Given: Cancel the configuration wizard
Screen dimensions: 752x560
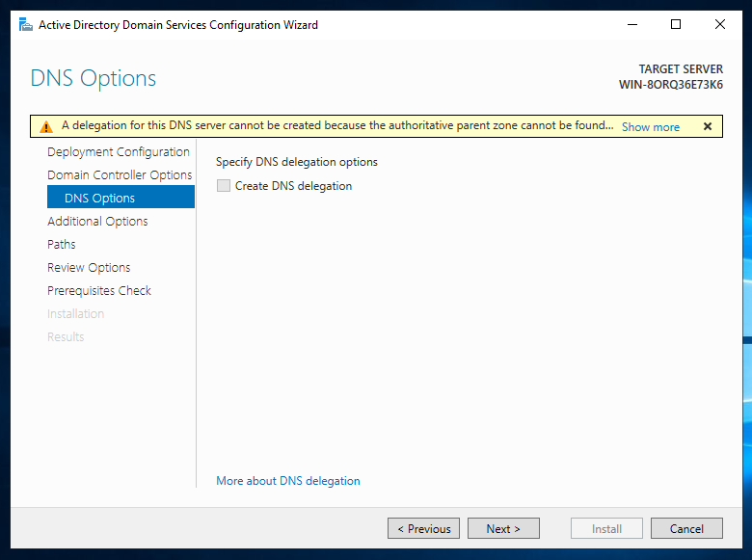Looking at the screenshot, I should [686, 528].
